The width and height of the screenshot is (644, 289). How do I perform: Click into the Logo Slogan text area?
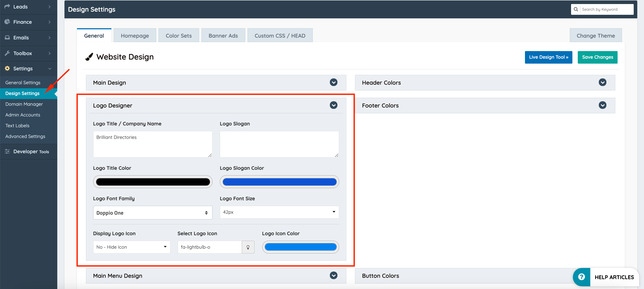(x=279, y=144)
